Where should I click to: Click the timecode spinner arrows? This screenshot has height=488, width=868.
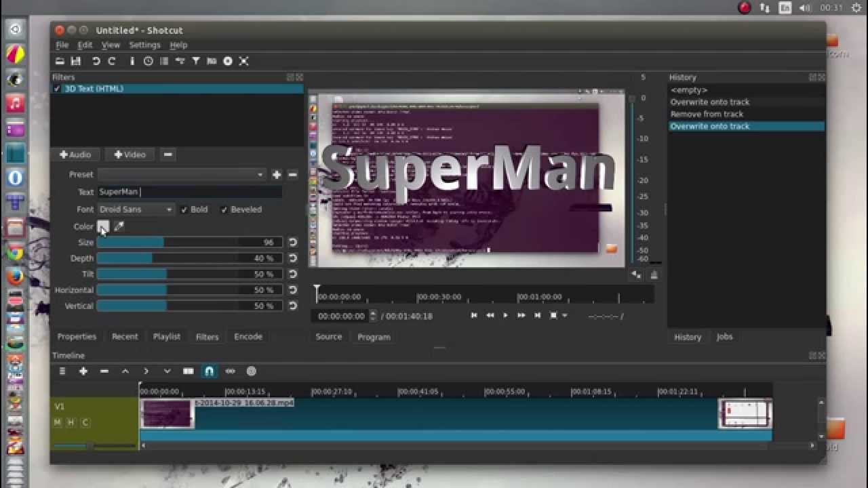(372, 316)
